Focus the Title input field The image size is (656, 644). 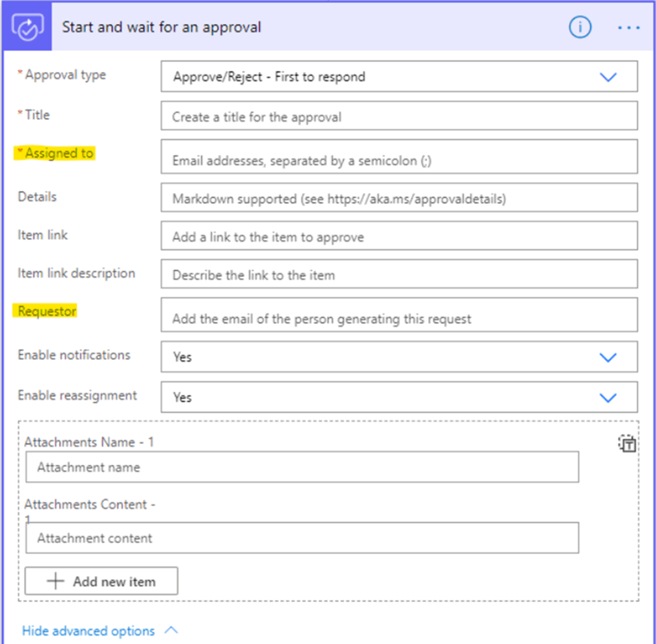399,116
